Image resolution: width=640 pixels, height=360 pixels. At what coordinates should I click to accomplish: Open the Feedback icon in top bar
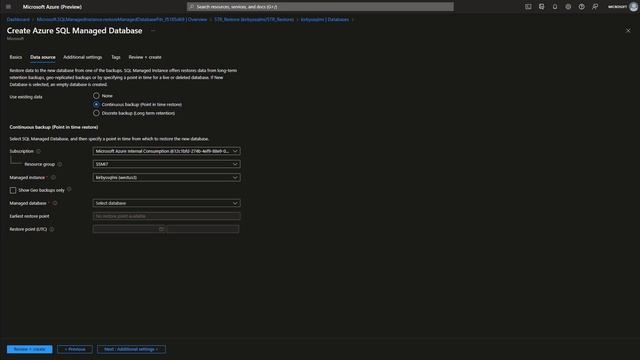point(595,7)
